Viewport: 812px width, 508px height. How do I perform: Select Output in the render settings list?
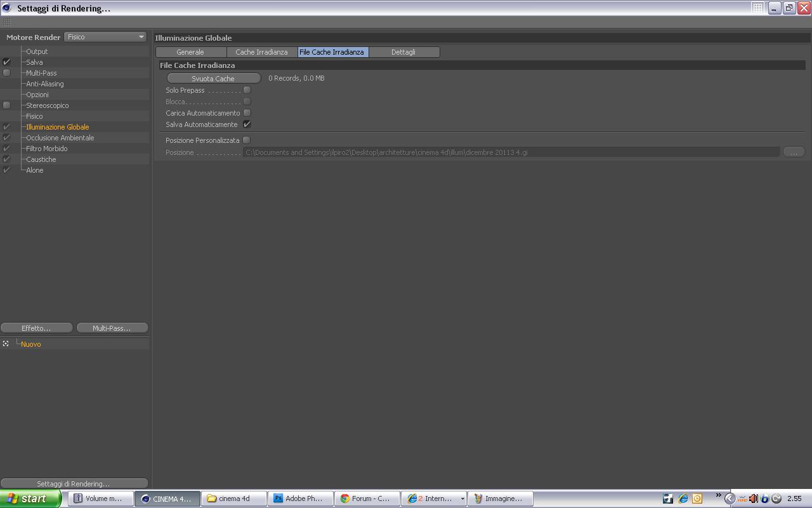coord(37,51)
